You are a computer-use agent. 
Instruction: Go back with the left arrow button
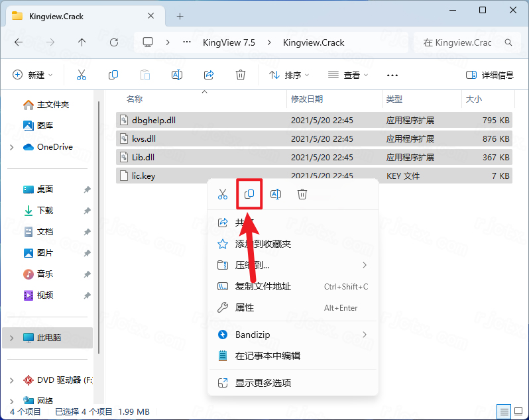[x=19, y=42]
